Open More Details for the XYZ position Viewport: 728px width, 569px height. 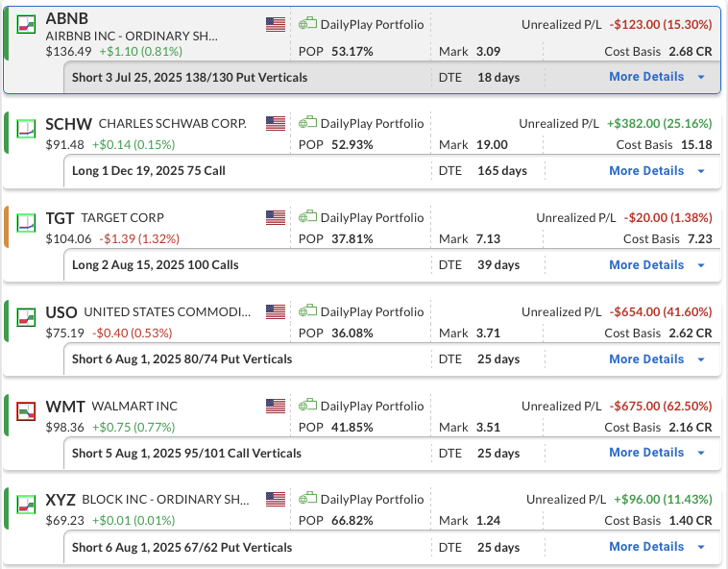tap(646, 547)
